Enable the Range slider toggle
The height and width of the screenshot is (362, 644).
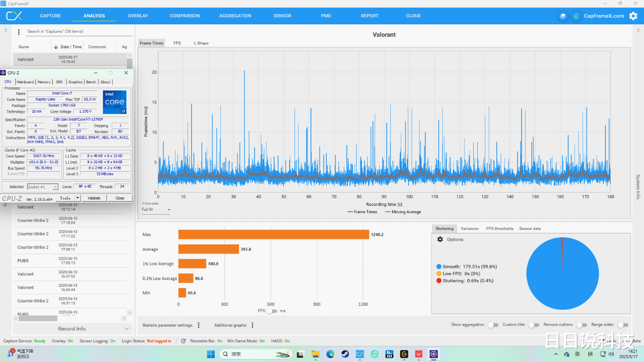[622, 325]
